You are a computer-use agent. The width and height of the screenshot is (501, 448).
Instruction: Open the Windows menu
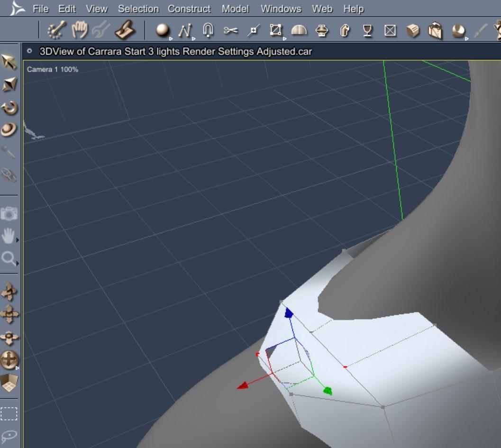click(x=281, y=9)
